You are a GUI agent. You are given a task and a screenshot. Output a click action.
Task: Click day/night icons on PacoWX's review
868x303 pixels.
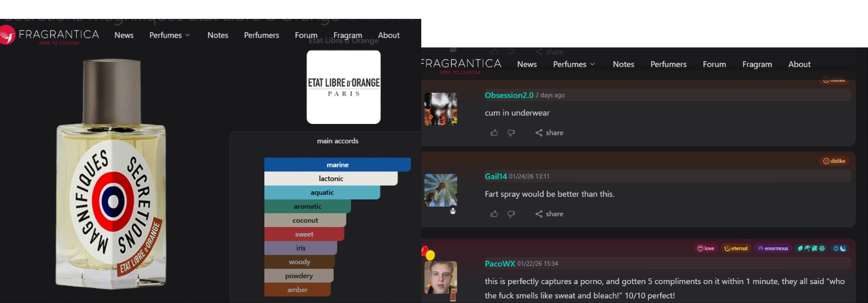point(839,248)
